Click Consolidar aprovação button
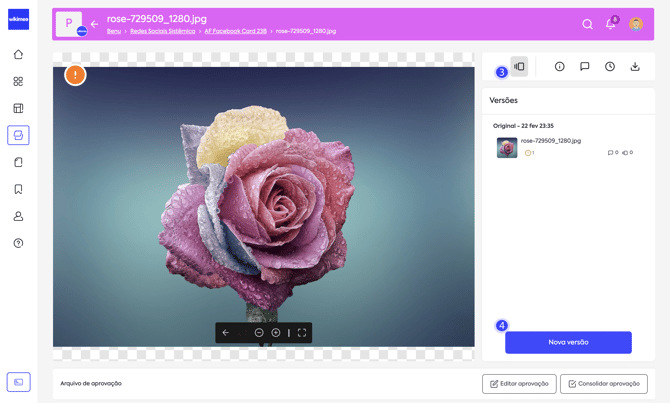 pyautogui.click(x=603, y=384)
